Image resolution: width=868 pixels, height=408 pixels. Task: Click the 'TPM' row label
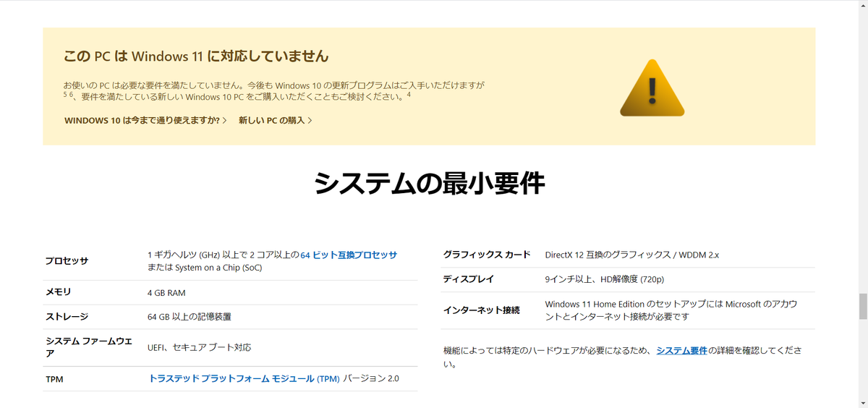pyautogui.click(x=54, y=379)
